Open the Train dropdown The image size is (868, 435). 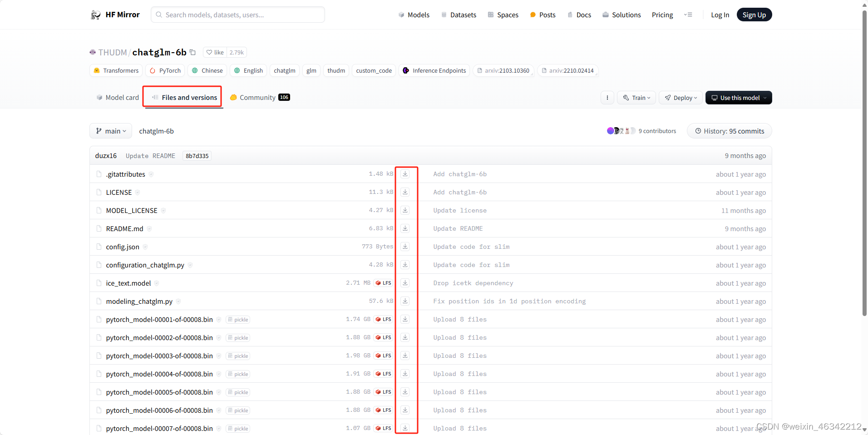pos(636,98)
